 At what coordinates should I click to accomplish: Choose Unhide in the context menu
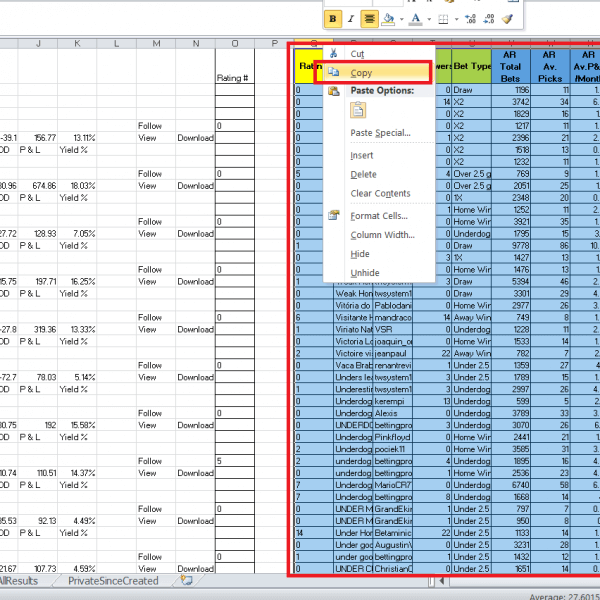379,273
